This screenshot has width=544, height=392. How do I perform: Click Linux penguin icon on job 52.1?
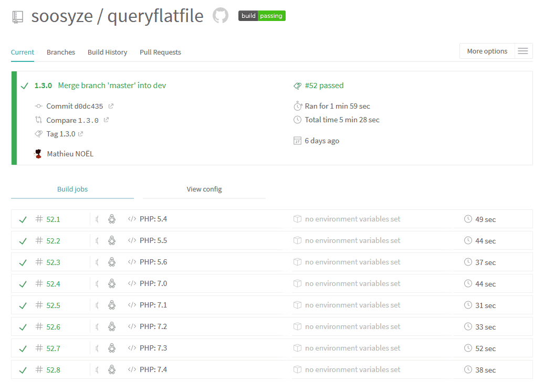[112, 219]
